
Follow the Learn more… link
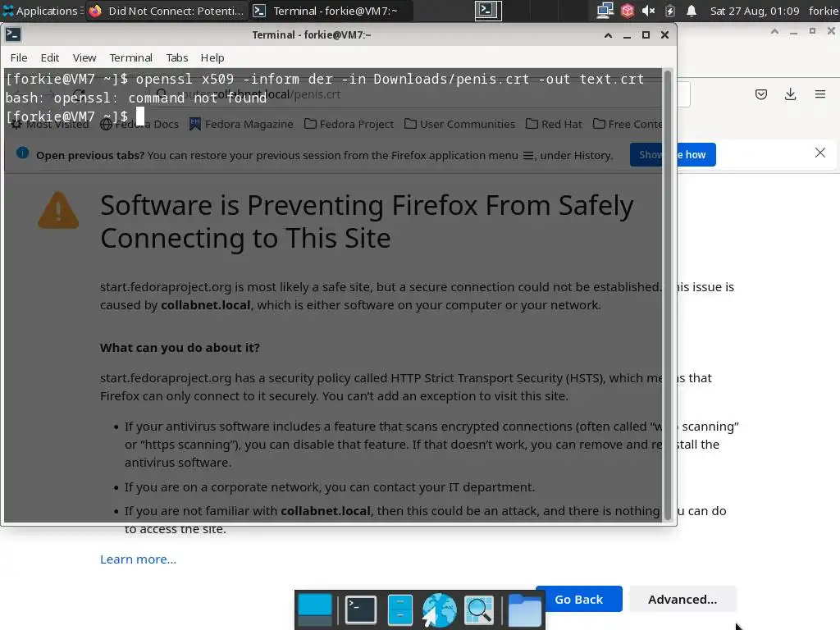pos(138,559)
